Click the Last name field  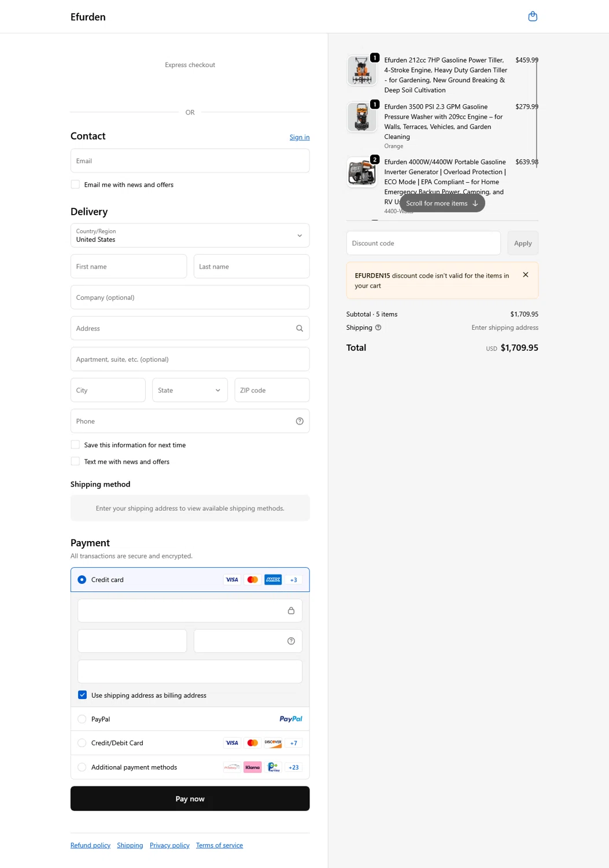(x=252, y=266)
